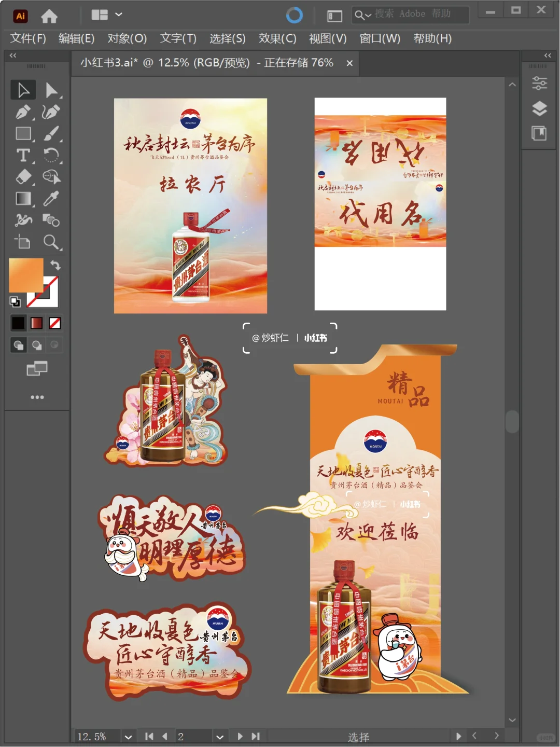Open the 效果 menu

pyautogui.click(x=277, y=38)
